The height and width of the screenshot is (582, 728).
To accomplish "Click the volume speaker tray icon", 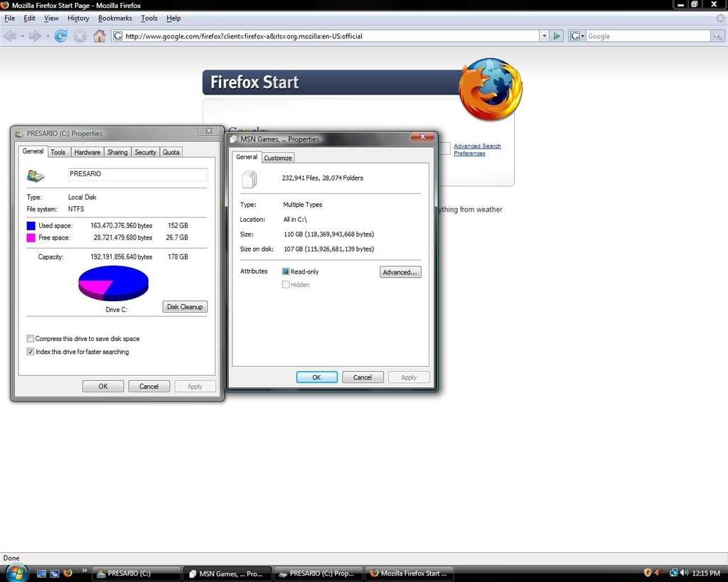I will (x=684, y=573).
